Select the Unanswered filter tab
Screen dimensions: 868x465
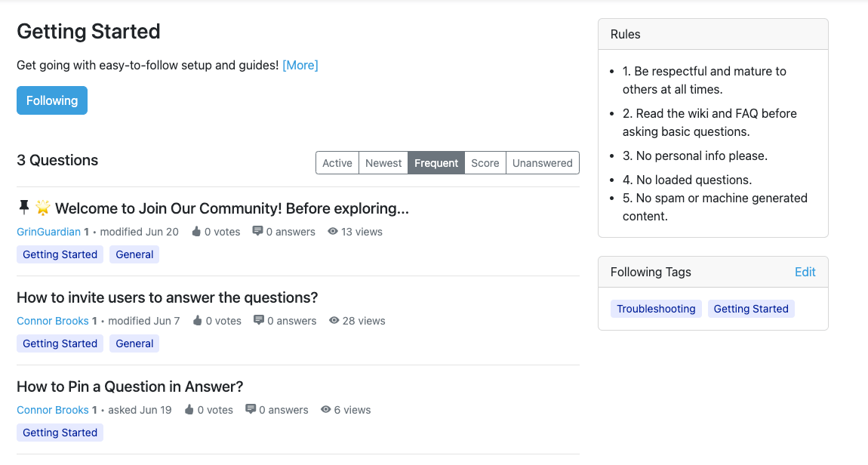(542, 163)
